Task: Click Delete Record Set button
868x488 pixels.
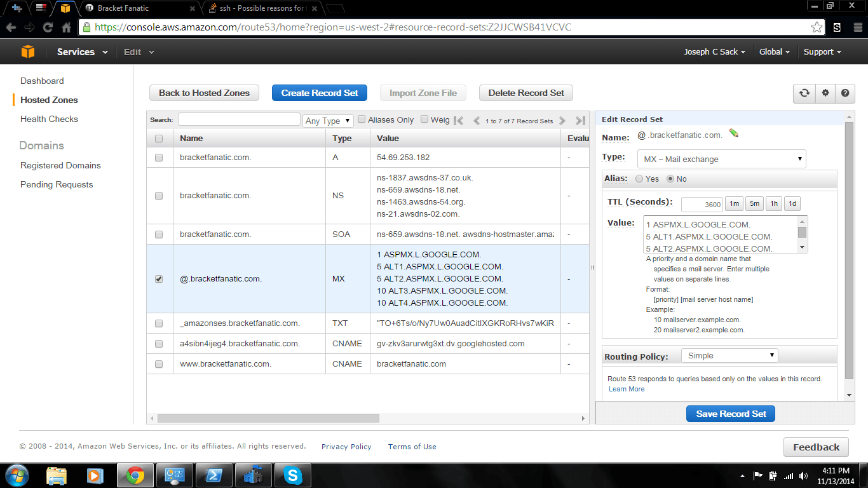Action: (x=526, y=93)
